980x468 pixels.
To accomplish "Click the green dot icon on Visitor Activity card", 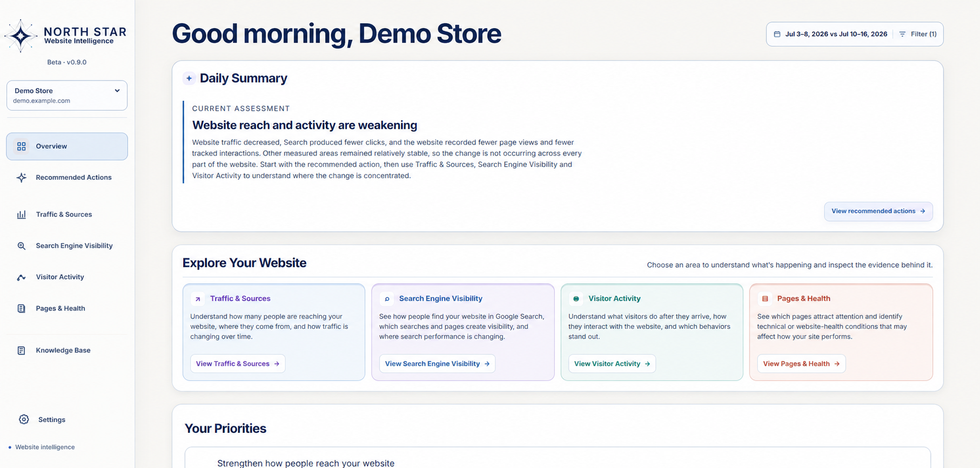I will pyautogui.click(x=576, y=299).
